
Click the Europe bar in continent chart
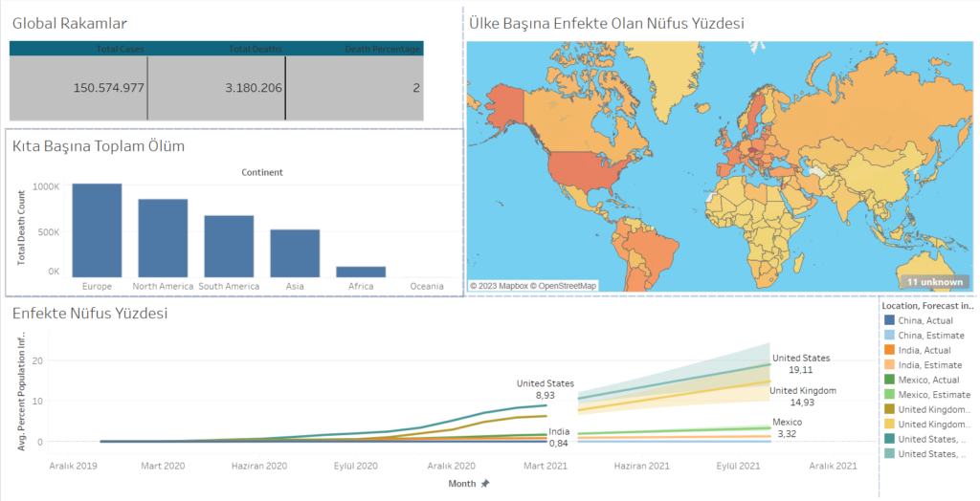tap(97, 229)
